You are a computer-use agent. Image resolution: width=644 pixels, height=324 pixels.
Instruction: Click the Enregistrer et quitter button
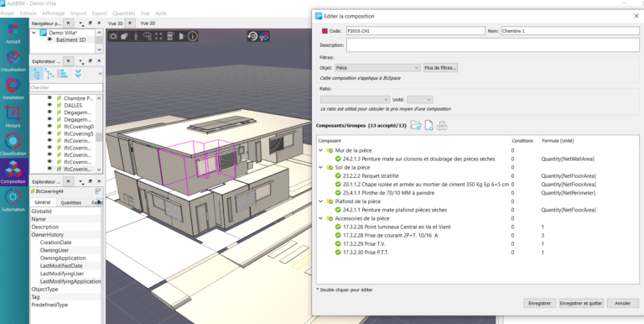coord(581,303)
